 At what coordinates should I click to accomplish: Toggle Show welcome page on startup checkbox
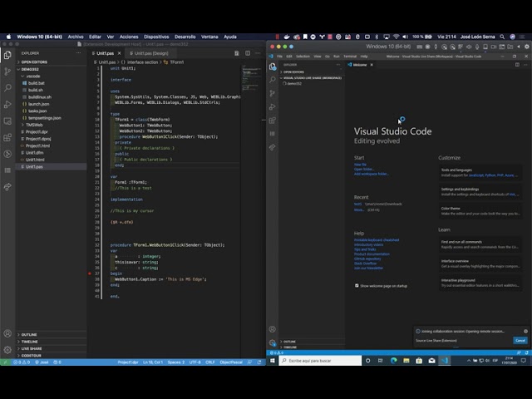pos(357,286)
